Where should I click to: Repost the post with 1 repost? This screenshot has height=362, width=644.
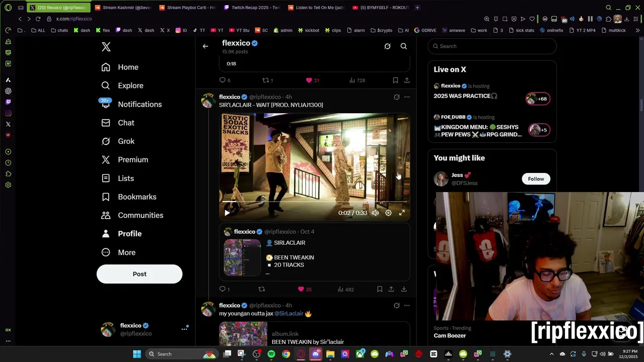point(268,80)
